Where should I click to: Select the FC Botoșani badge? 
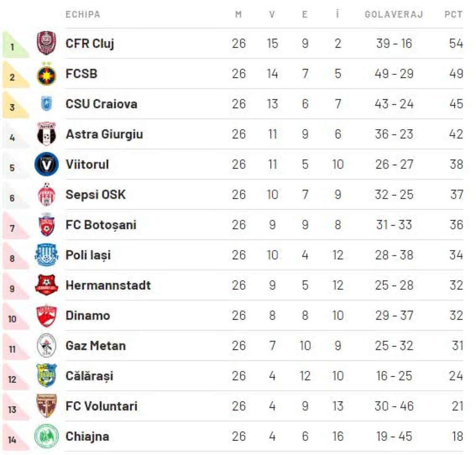(x=46, y=225)
